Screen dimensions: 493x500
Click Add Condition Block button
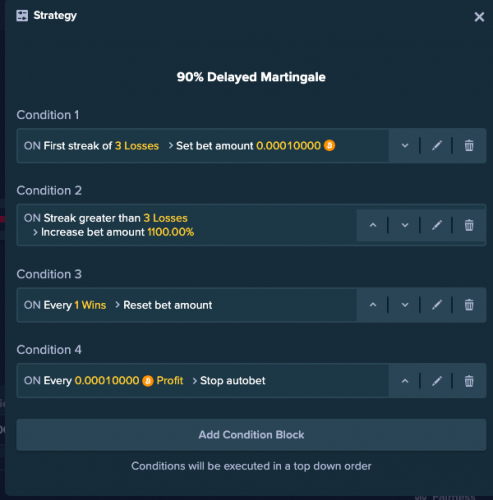251,435
